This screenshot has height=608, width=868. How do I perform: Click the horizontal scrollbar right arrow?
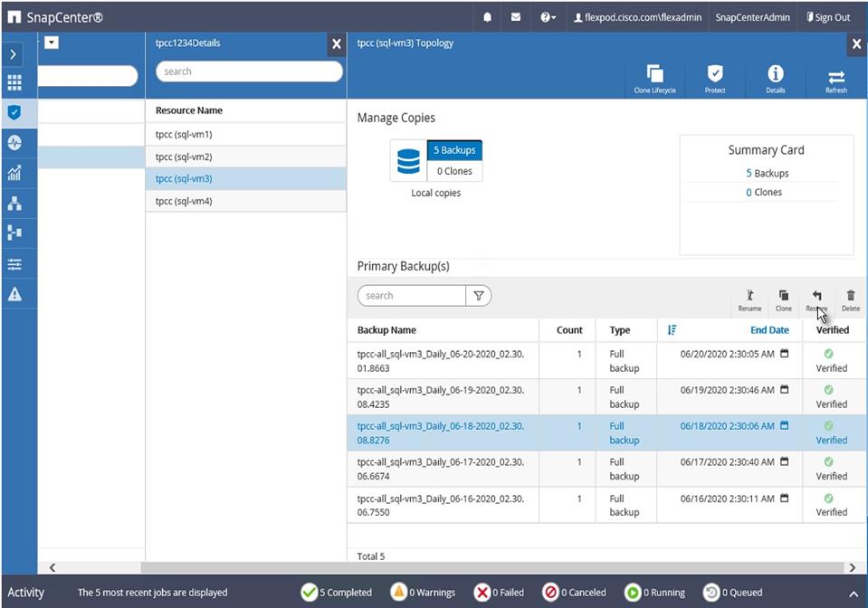point(852,567)
